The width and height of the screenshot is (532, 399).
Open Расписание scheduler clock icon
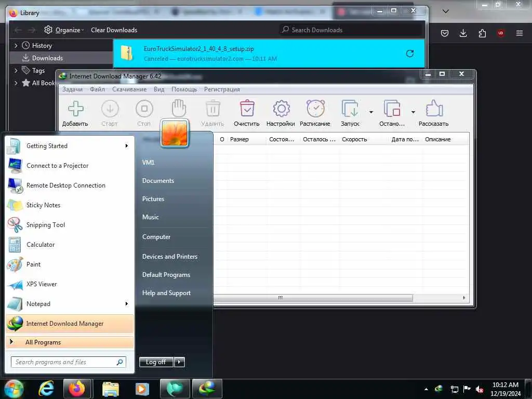click(x=315, y=109)
